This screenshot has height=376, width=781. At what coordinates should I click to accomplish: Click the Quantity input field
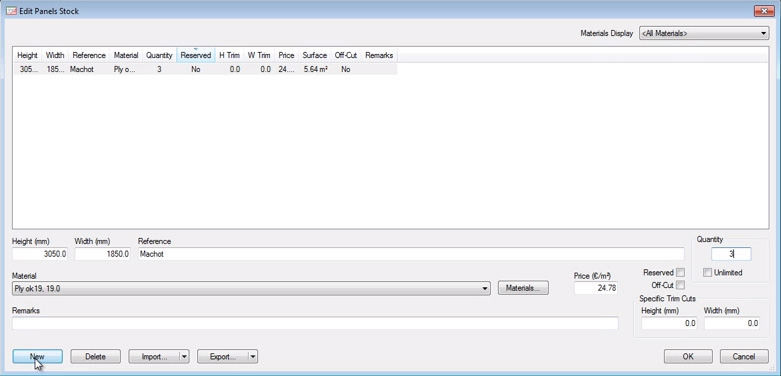[731, 254]
